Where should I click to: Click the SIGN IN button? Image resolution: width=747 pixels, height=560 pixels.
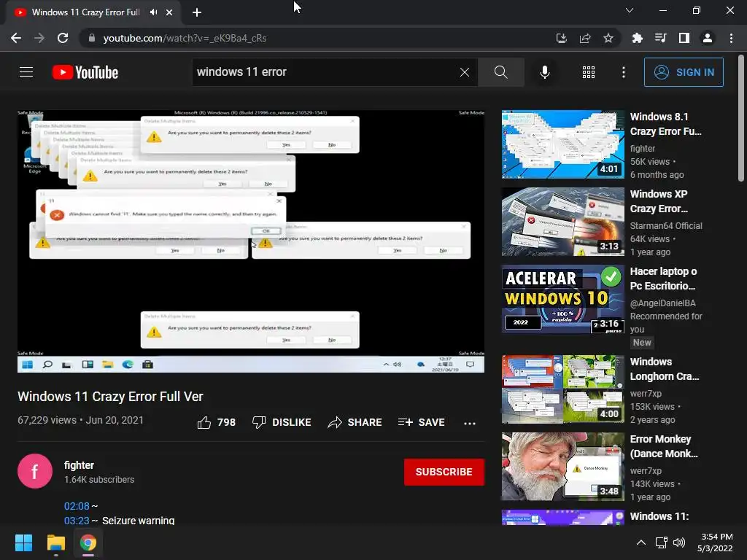pos(683,72)
